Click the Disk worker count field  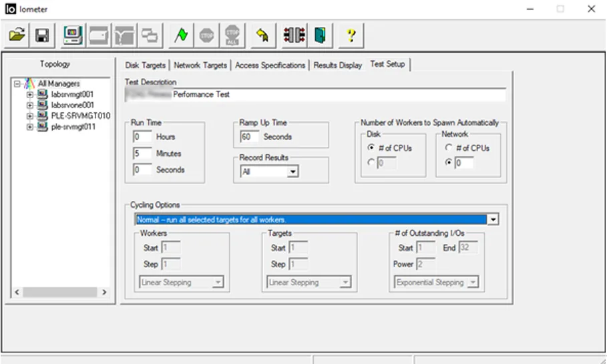[x=387, y=163]
